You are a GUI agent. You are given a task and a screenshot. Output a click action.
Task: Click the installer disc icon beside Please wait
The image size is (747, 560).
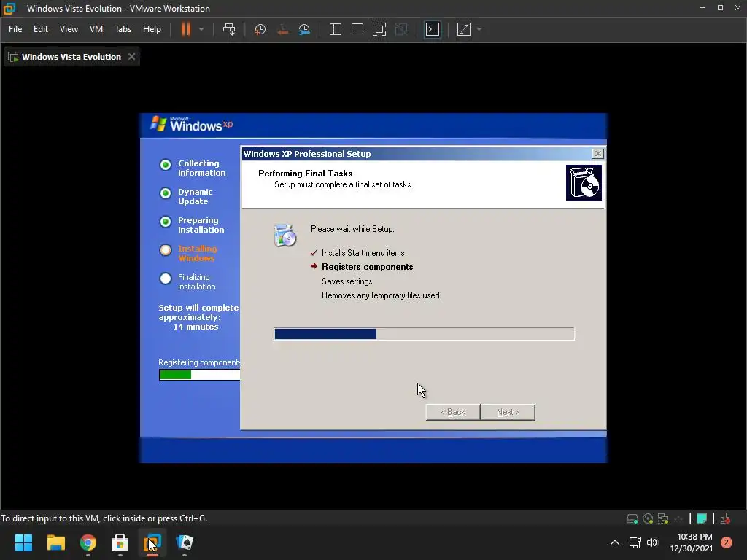pyautogui.click(x=285, y=236)
